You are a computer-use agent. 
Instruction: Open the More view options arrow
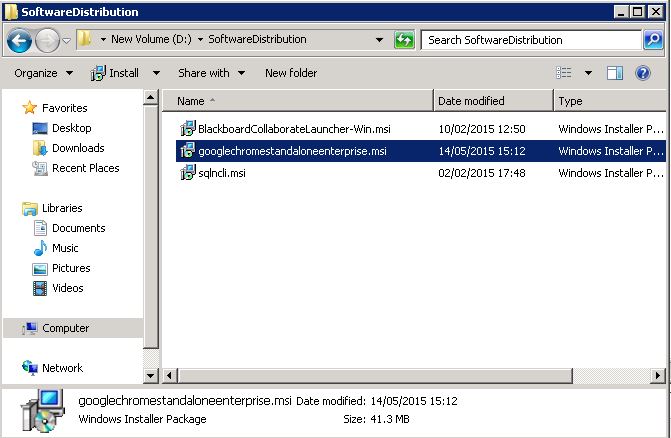(x=588, y=73)
